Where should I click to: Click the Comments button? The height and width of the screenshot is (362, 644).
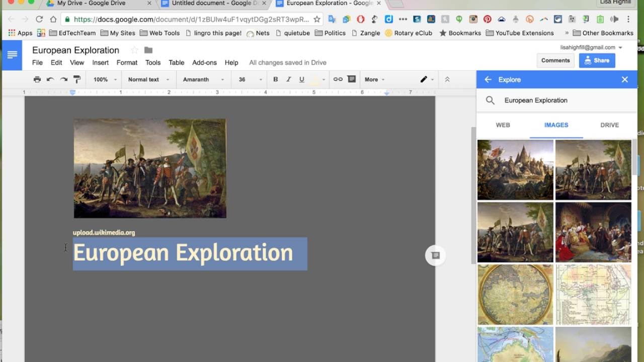(x=555, y=60)
